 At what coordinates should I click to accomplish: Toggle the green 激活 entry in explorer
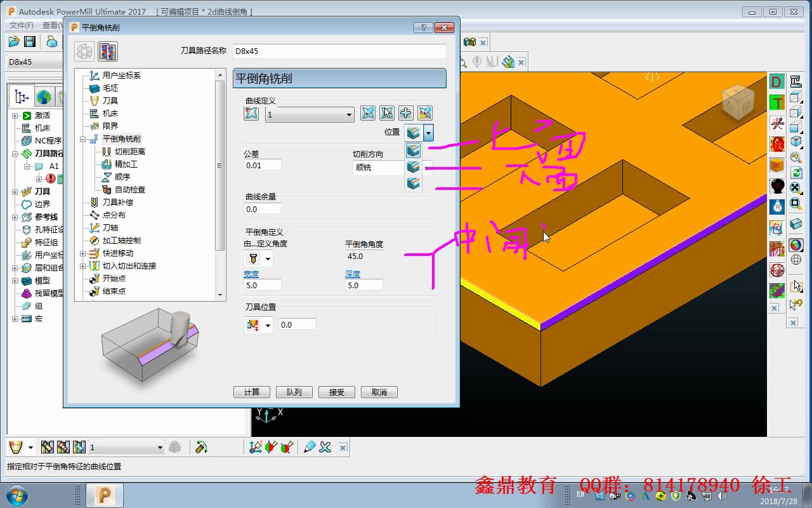click(x=36, y=116)
